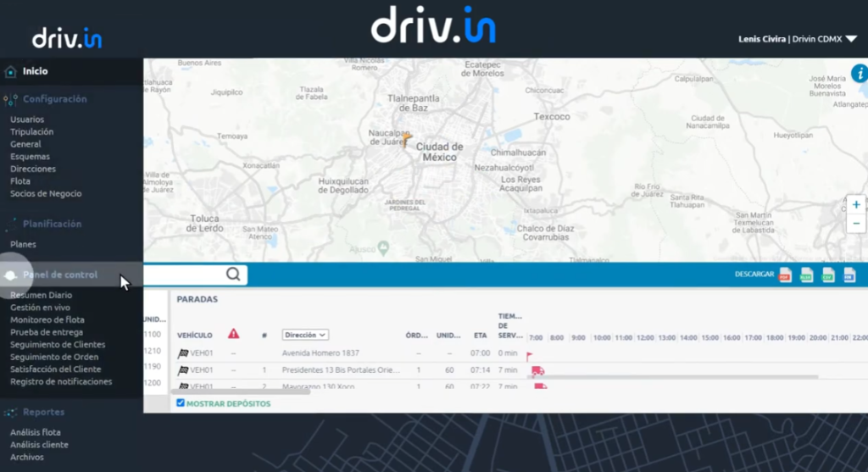Click the flag icon beside Avenida Homero VEH01
The width and height of the screenshot is (868, 472).
tap(183, 353)
